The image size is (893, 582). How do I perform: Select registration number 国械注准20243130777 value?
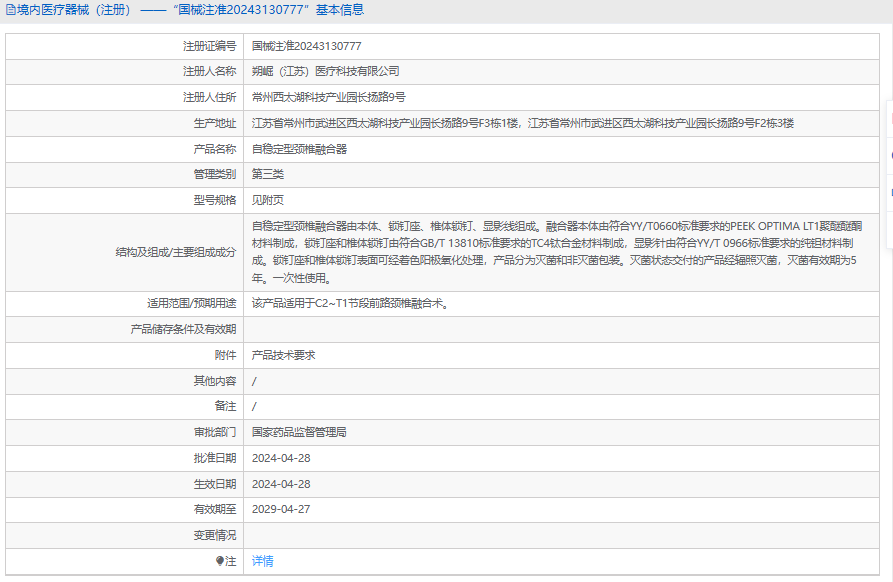pyautogui.click(x=306, y=46)
